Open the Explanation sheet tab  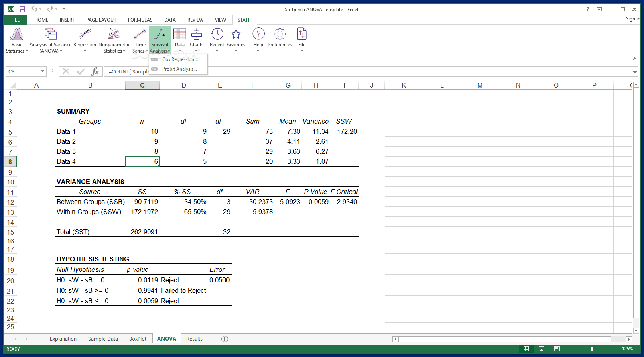(63, 339)
